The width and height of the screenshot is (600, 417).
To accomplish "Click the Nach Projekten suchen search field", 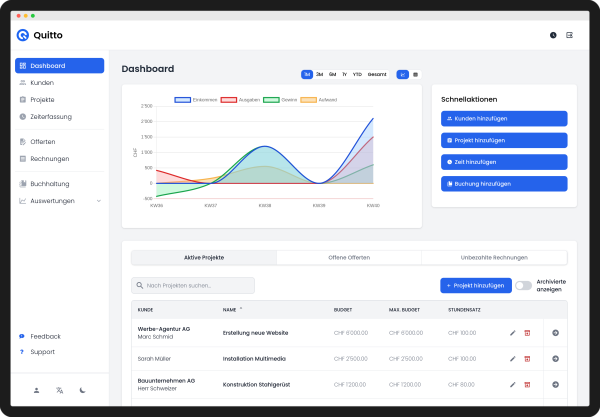I will coord(193,286).
